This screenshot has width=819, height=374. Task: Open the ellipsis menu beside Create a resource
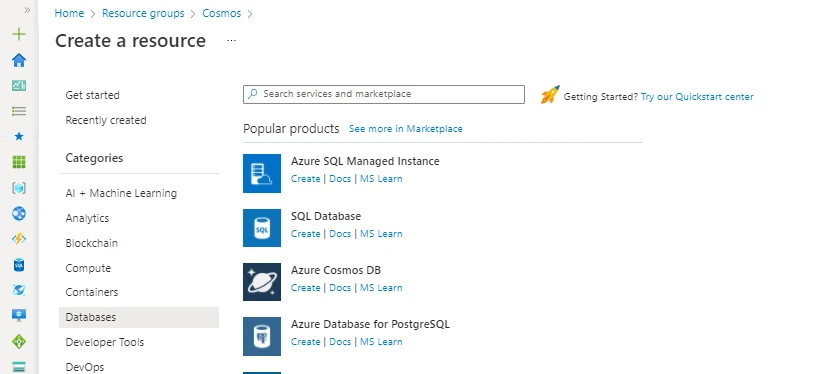pyautogui.click(x=231, y=40)
